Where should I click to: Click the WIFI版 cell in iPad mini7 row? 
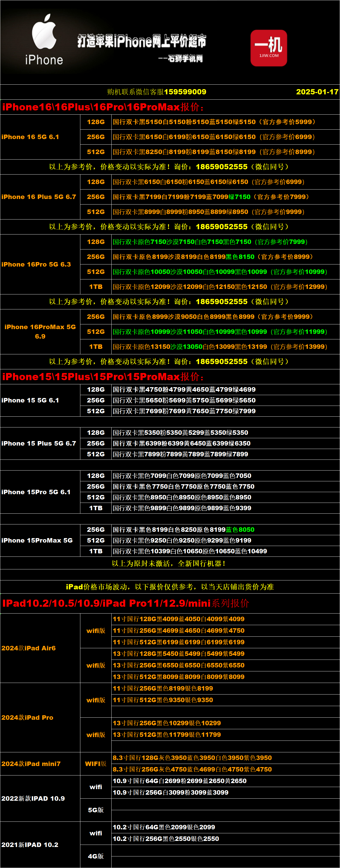tap(96, 764)
